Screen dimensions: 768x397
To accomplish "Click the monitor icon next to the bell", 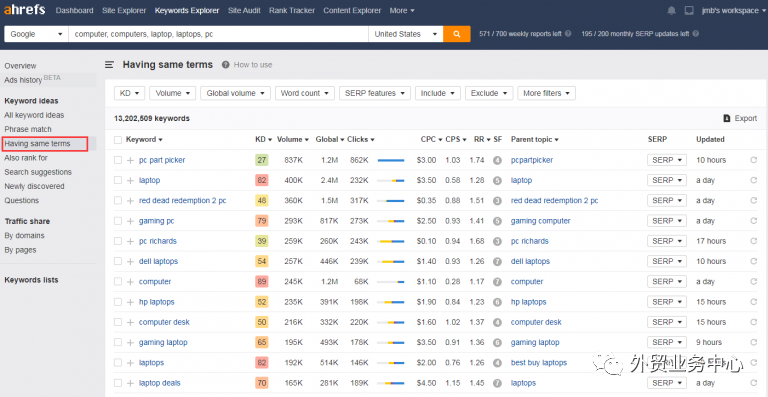I will point(689,10).
